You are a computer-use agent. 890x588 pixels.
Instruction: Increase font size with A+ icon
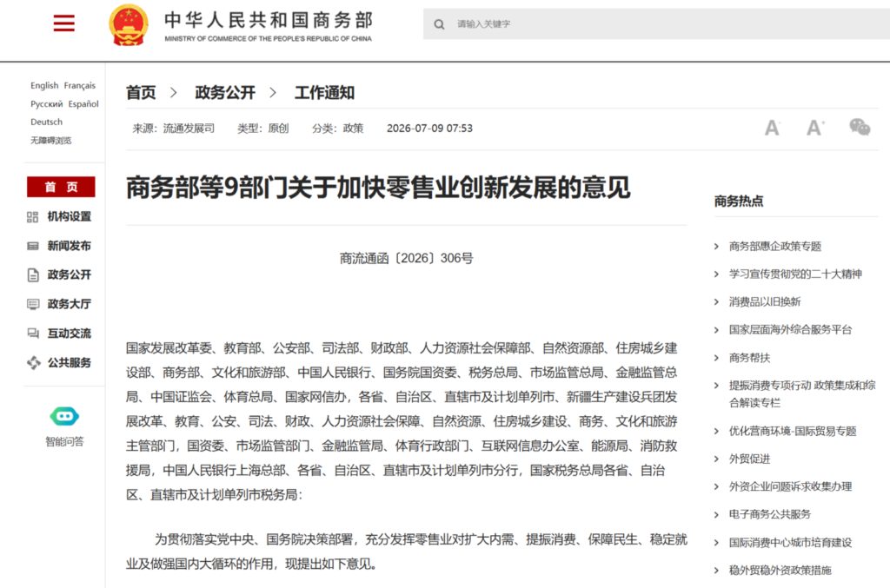point(815,128)
